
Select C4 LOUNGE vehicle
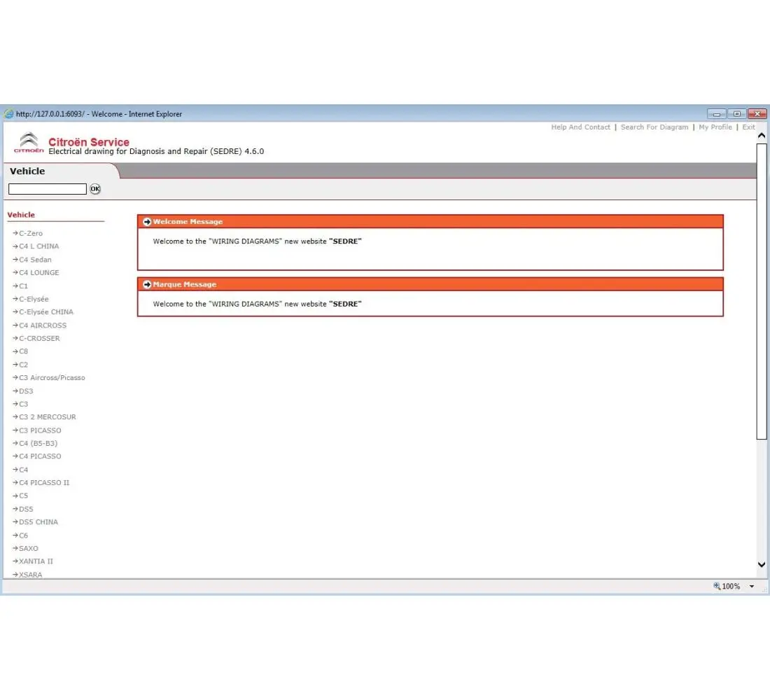[38, 272]
